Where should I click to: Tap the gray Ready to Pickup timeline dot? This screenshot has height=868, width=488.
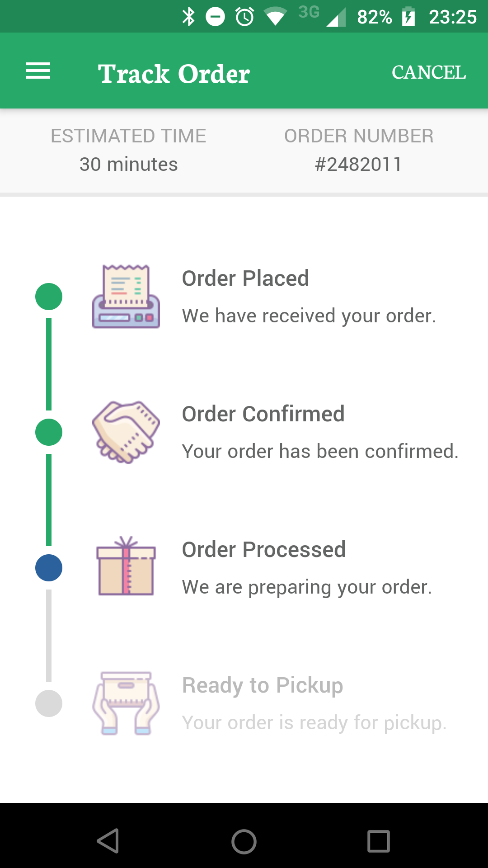[x=49, y=703]
